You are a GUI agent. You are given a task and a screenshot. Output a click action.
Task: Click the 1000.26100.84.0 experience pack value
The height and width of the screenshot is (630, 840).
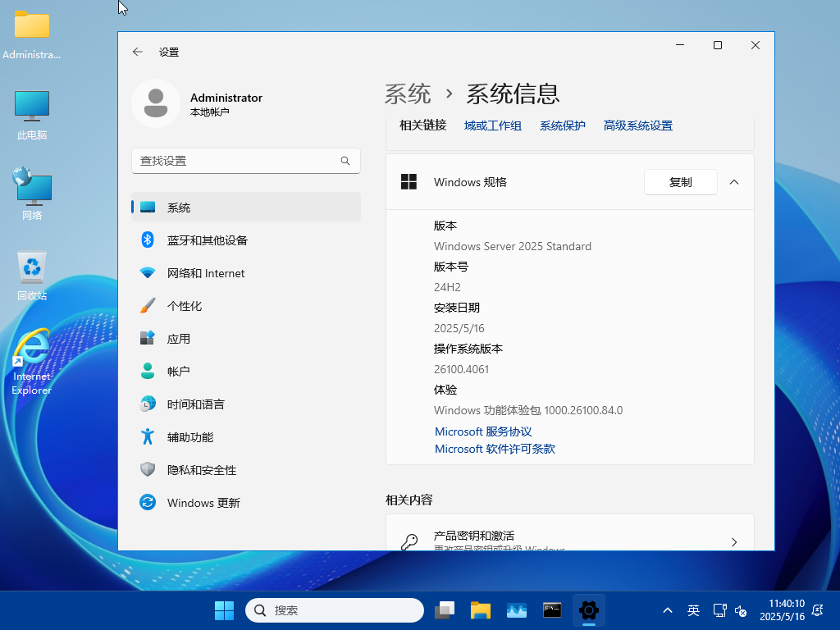click(x=583, y=410)
